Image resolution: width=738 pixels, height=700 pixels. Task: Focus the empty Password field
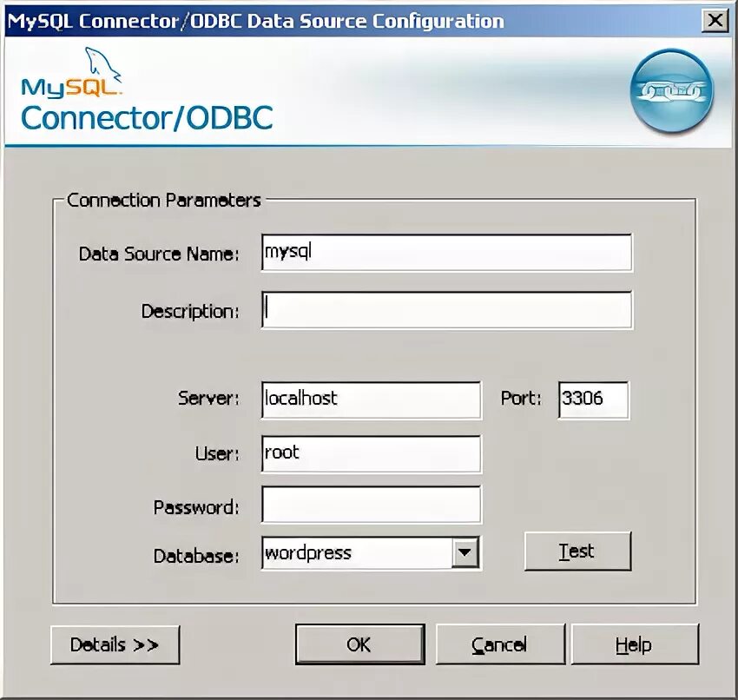tap(372, 505)
